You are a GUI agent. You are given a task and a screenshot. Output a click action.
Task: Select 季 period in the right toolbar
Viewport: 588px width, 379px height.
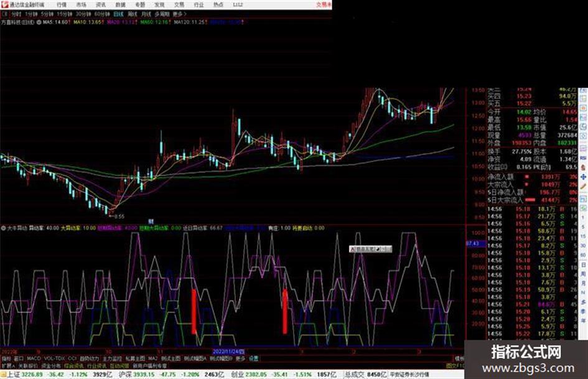[584, 311]
